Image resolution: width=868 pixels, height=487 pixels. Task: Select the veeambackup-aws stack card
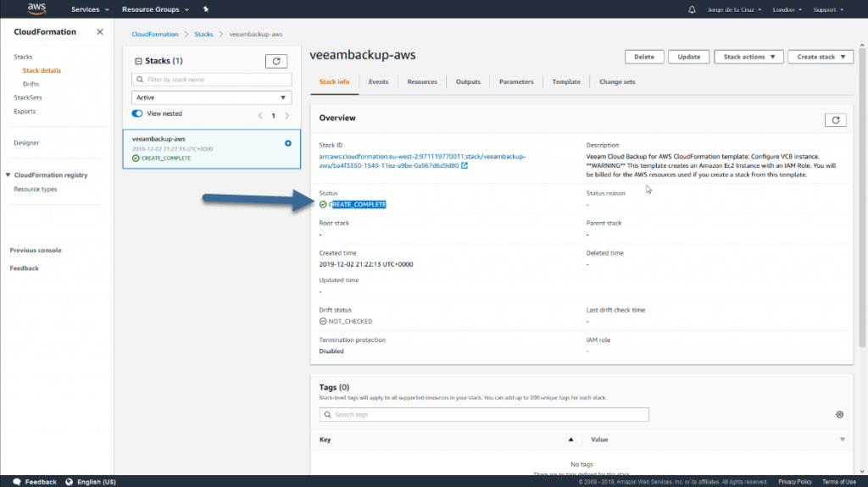(211, 149)
